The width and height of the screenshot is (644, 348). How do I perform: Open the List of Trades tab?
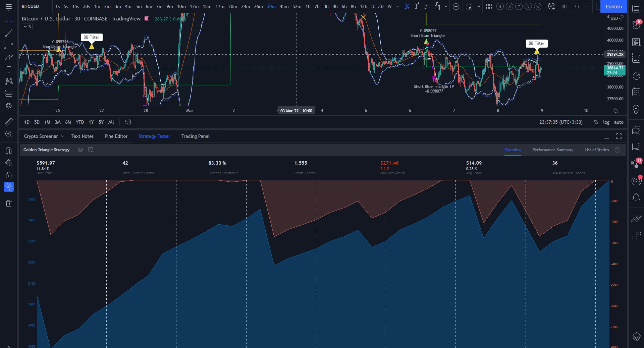click(596, 150)
